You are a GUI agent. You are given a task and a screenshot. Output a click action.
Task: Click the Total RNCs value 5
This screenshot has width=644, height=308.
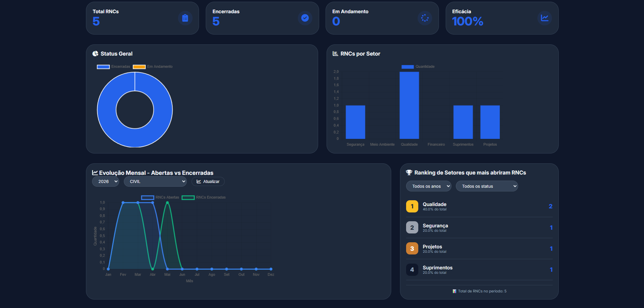[x=96, y=21]
